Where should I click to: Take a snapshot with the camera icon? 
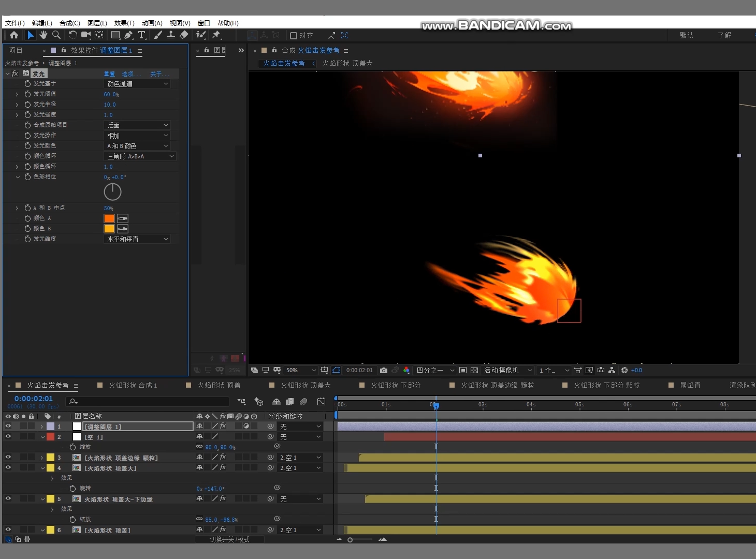384,370
